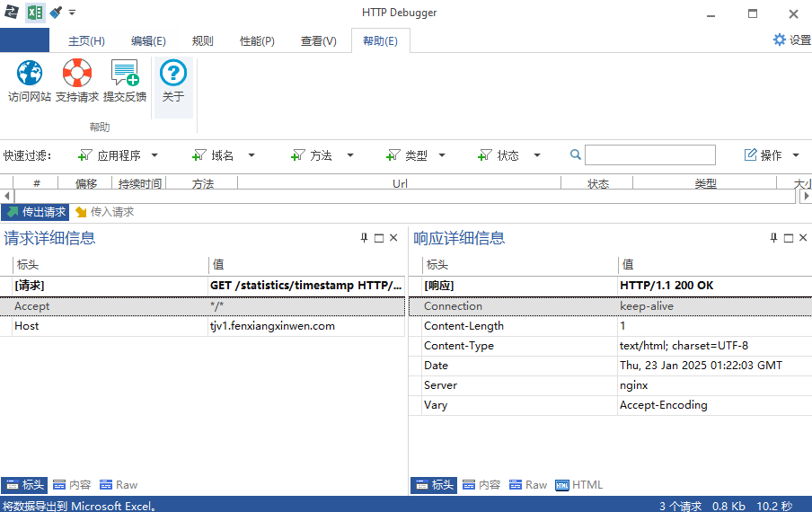Image resolution: width=812 pixels, height=512 pixels.
Task: Select the Connection response header row
Action: (611, 306)
